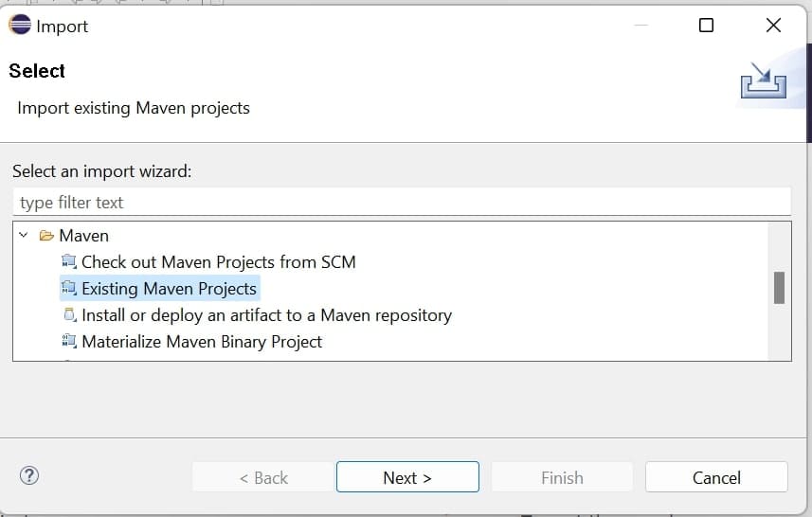Screen dimensions: 812x517
Task: Maximize the Import dialog window
Action: click(x=706, y=26)
